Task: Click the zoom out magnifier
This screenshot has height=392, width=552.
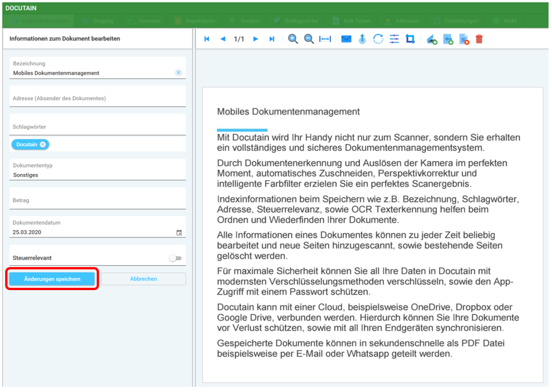Action: 309,39
